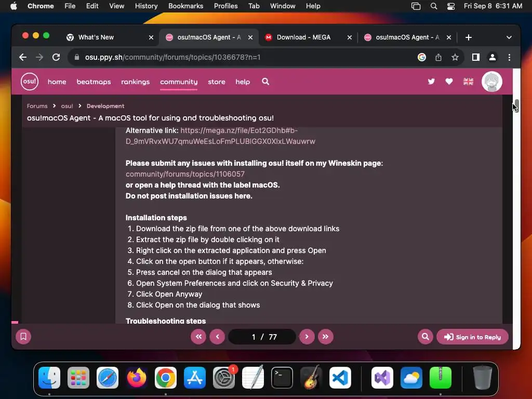Viewport: 532px width, 399px height.
Task: Open Launchpad from the Dock
Action: point(78,378)
